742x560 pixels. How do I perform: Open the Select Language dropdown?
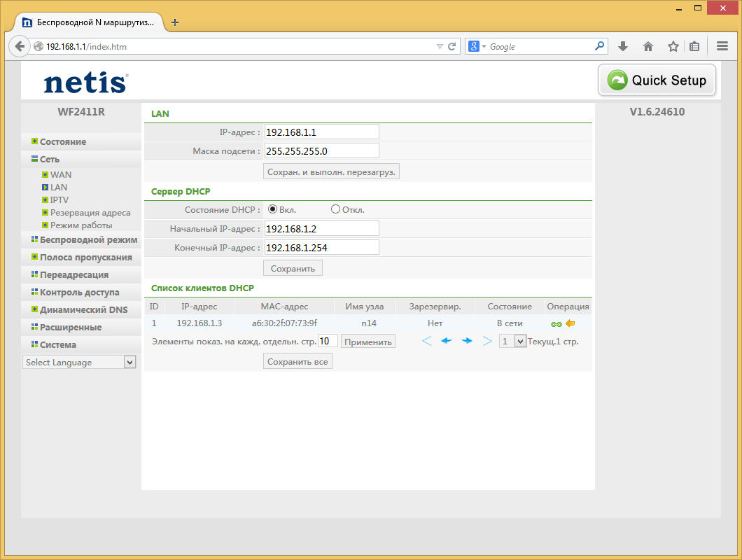[x=79, y=362]
